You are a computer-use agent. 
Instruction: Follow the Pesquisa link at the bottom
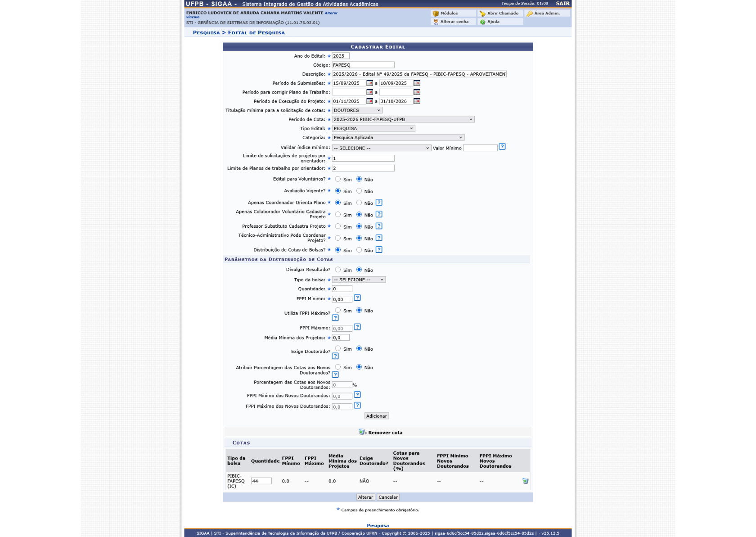tap(378, 525)
